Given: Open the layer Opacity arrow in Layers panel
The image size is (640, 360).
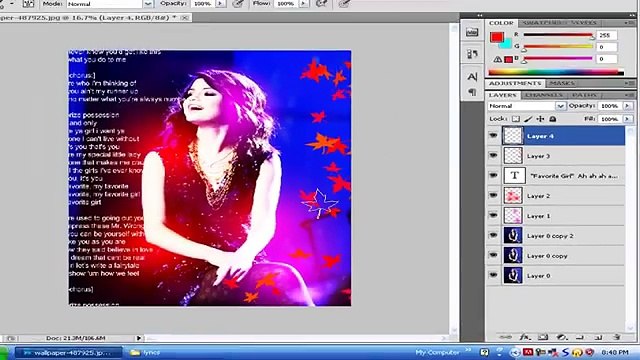Looking at the screenshot, I should pyautogui.click(x=628, y=106).
